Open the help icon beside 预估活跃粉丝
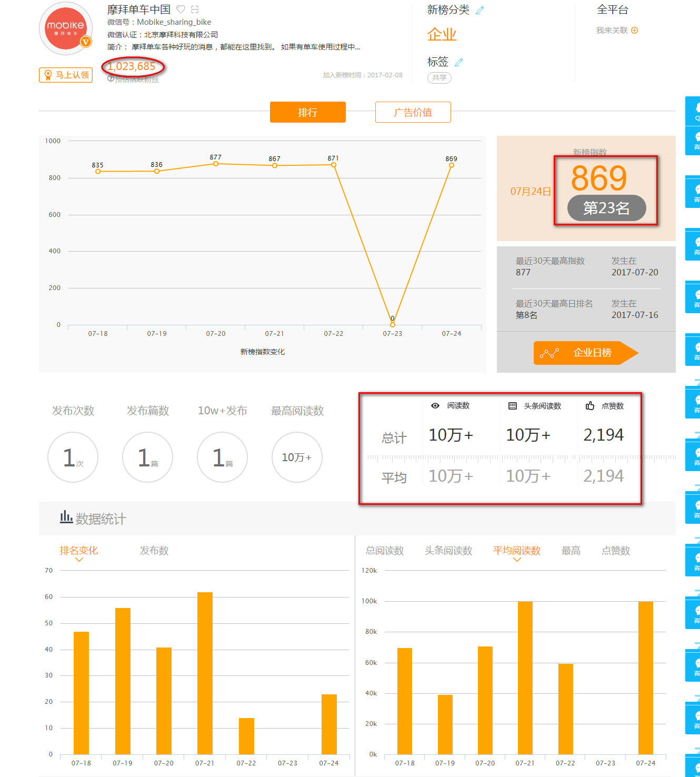Screen dimensions: 700x777 tap(111, 78)
